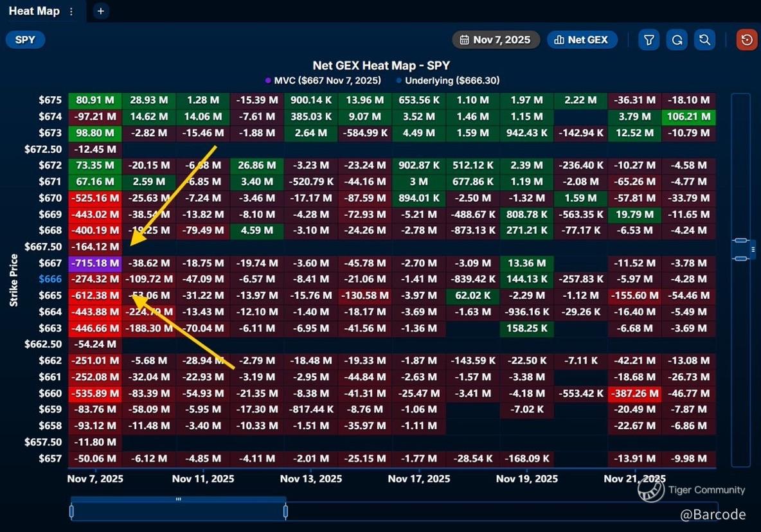
Task: Click the -97.21 M cell at $674
Action: click(95, 116)
